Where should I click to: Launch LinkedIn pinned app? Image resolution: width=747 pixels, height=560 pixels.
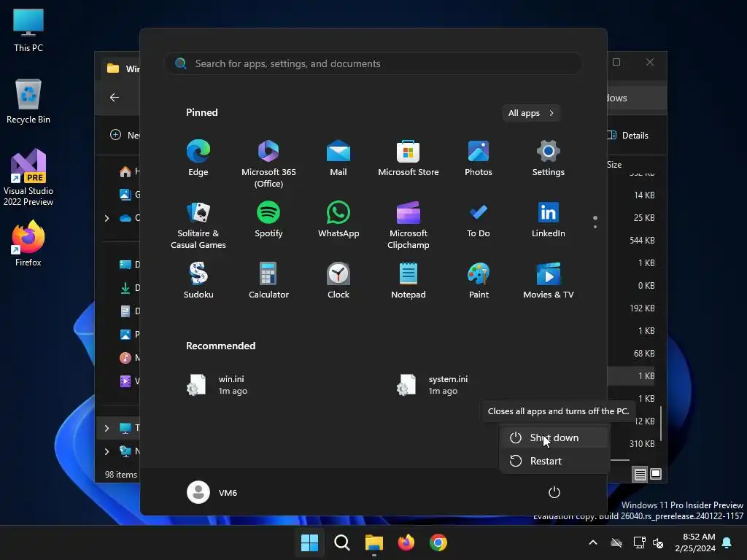pyautogui.click(x=549, y=219)
